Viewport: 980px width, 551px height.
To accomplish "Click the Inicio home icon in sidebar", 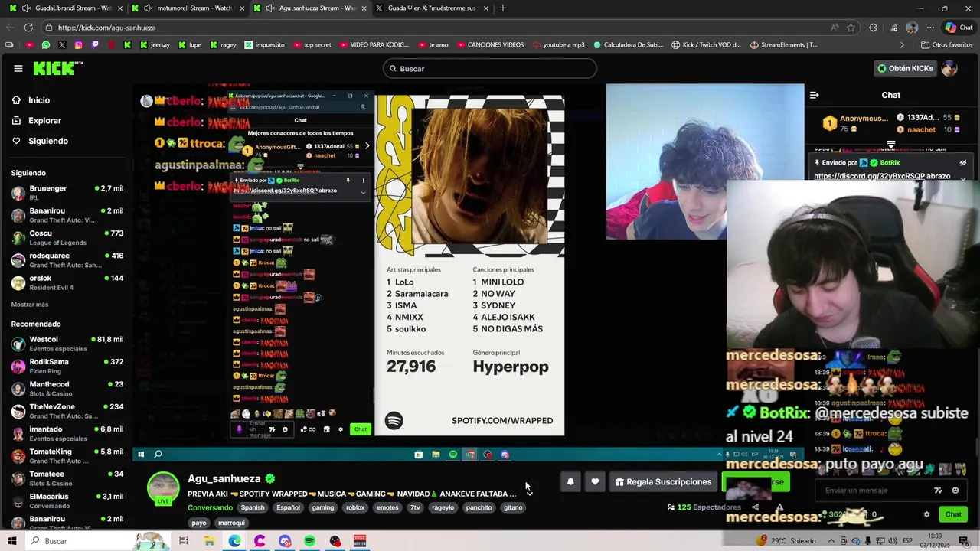I will pos(17,100).
